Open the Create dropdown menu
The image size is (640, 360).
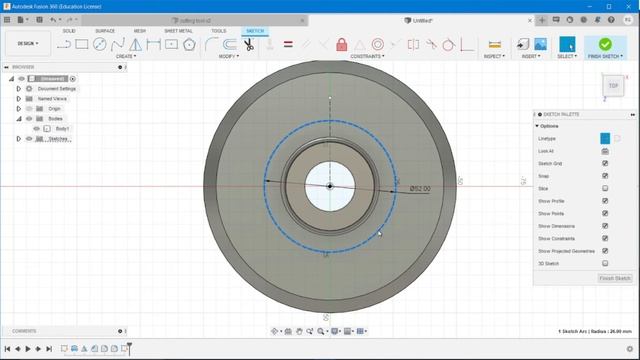click(x=126, y=56)
